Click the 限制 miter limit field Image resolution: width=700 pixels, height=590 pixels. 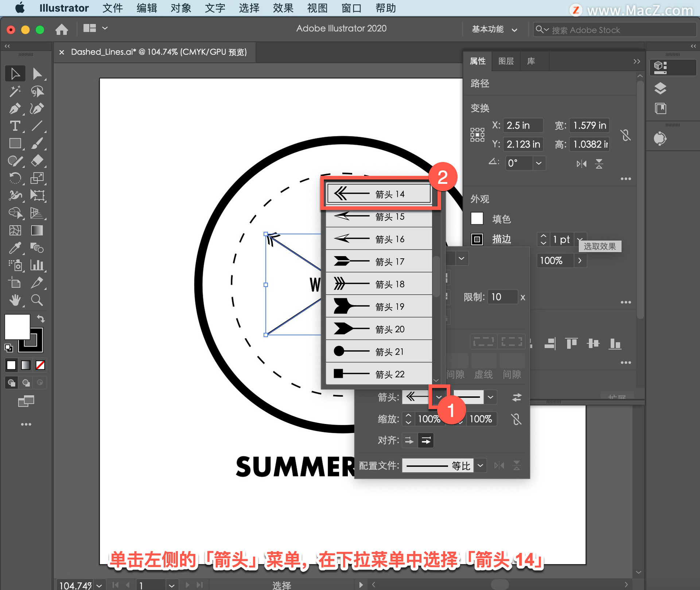[502, 297]
